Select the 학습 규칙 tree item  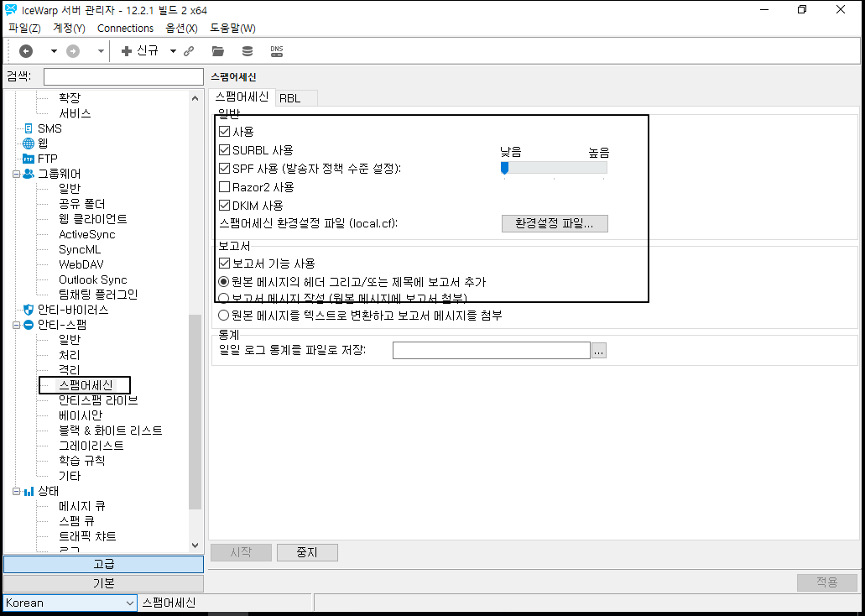coord(81,461)
